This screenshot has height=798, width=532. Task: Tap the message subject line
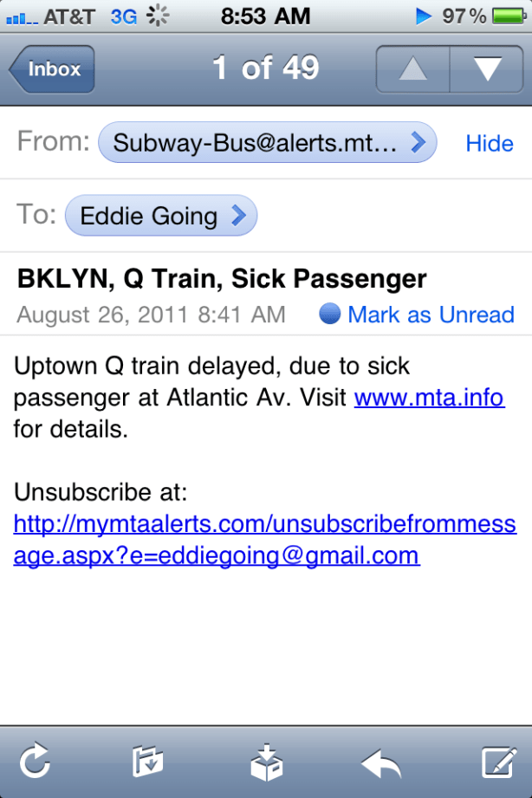click(222, 279)
